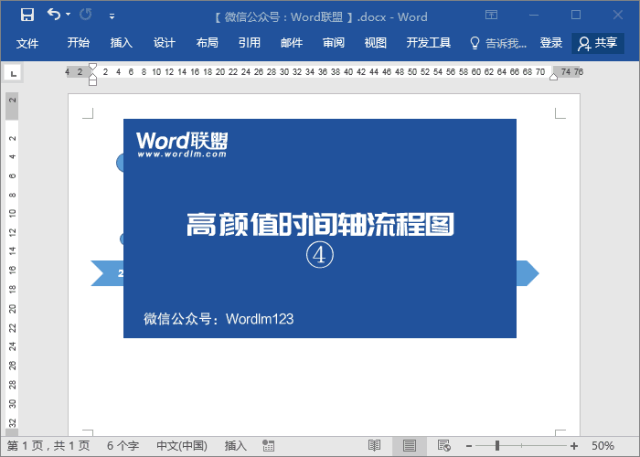Click the 50% zoom level

[x=603, y=446]
